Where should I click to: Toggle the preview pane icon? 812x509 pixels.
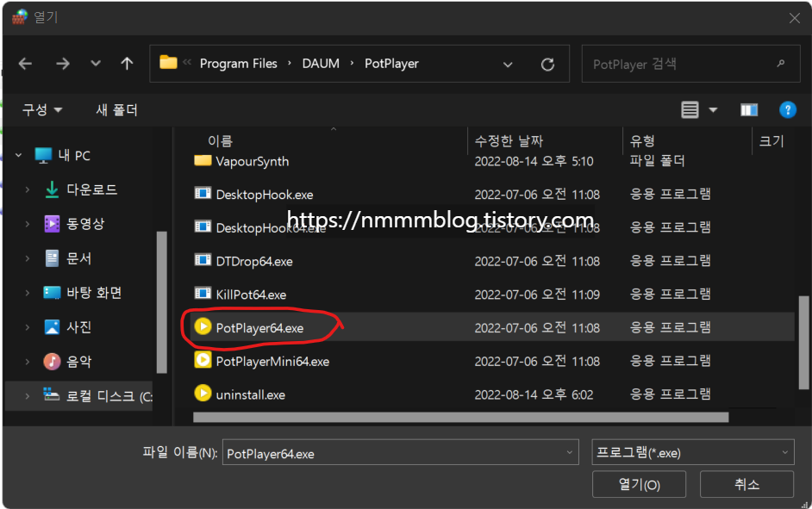tap(749, 109)
